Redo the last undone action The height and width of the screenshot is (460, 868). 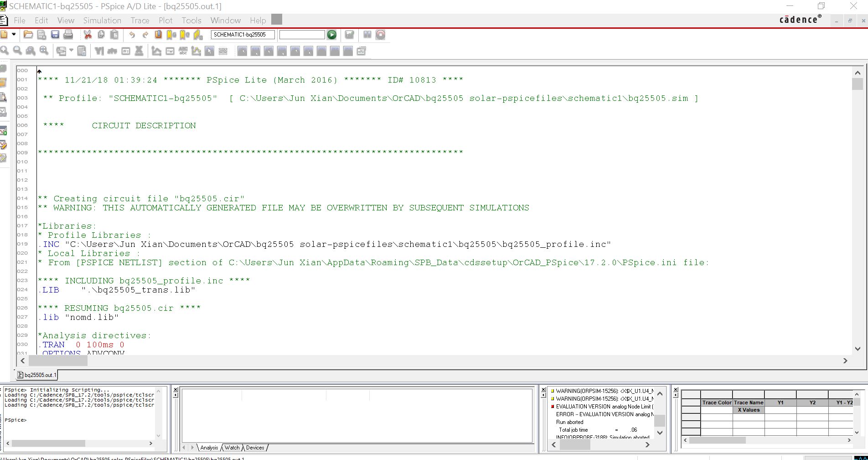(145, 35)
